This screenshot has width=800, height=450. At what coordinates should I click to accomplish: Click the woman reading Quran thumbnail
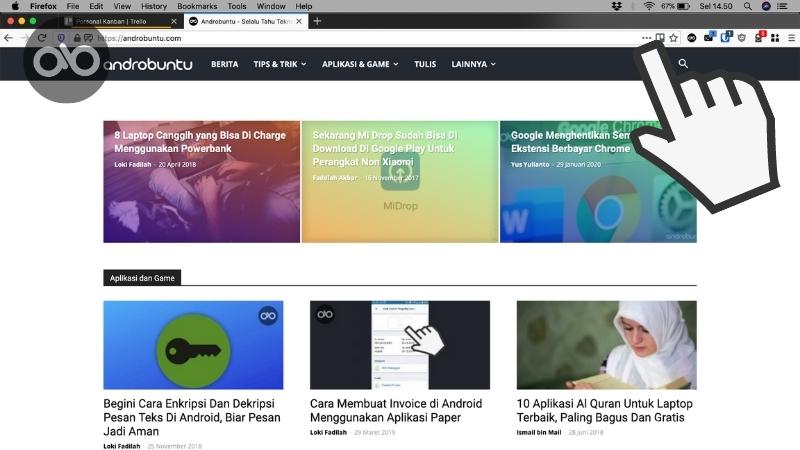click(607, 345)
